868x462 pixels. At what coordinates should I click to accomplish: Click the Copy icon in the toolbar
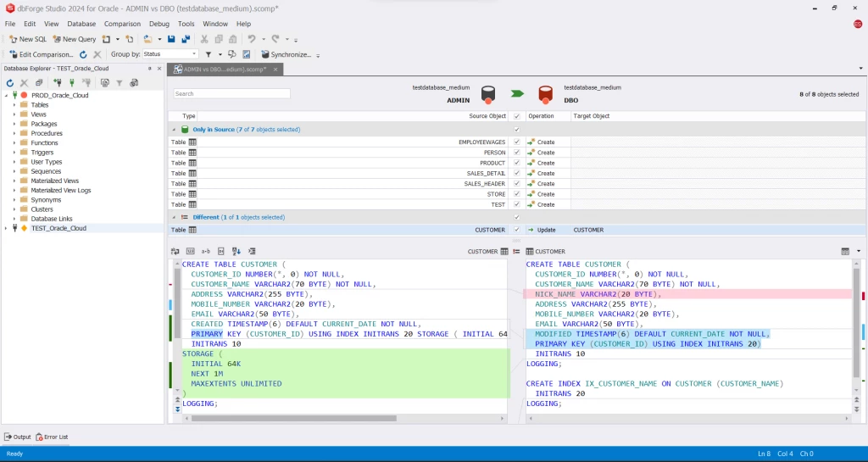point(219,39)
